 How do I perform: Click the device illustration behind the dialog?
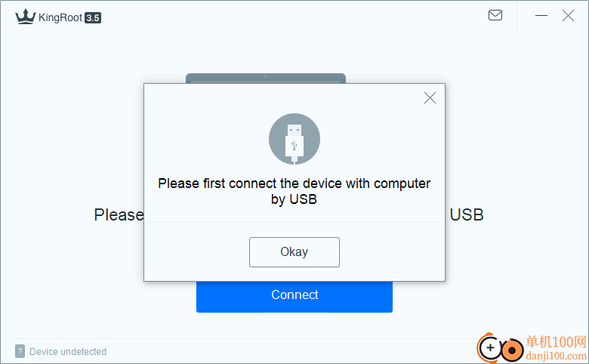[x=266, y=78]
